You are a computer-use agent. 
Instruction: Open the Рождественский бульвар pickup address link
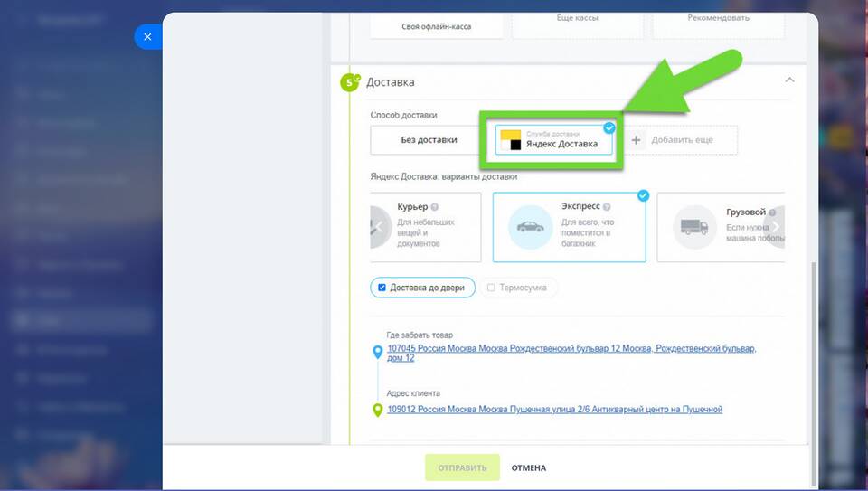pos(571,348)
